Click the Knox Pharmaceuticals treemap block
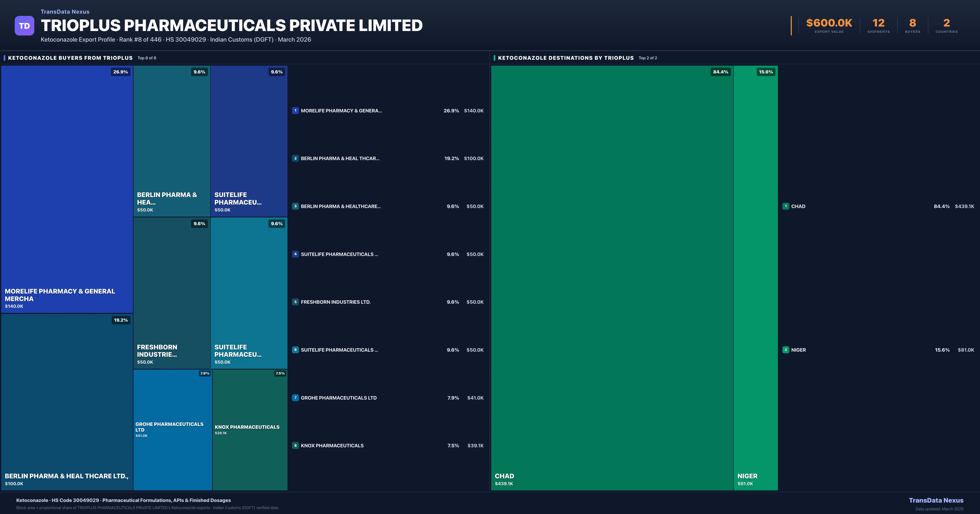Image resolution: width=980 pixels, height=514 pixels. click(250, 430)
